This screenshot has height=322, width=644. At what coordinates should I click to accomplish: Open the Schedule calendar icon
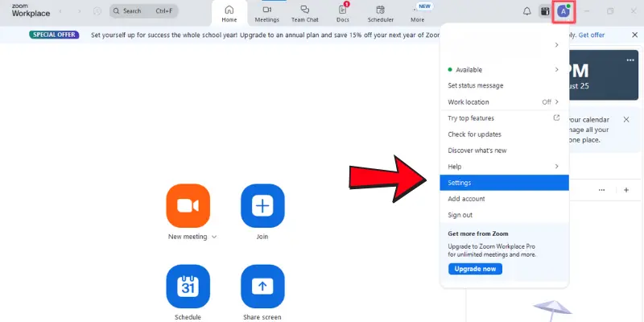click(x=188, y=287)
